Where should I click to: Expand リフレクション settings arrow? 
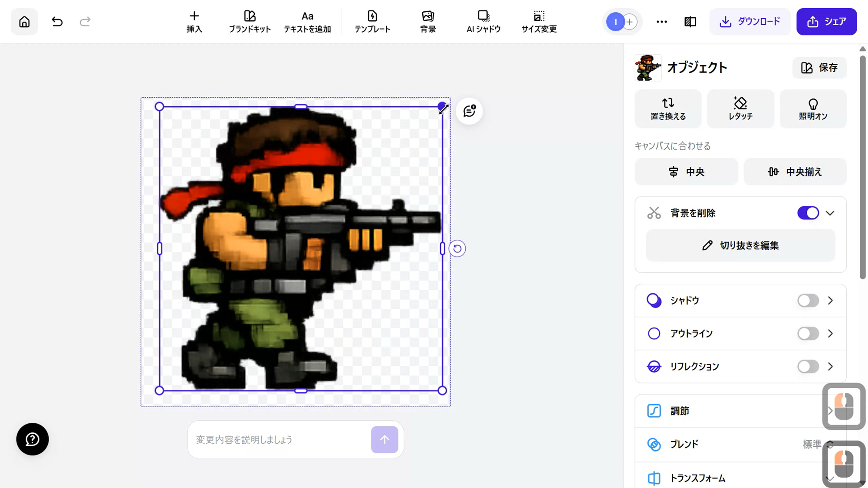coord(830,367)
